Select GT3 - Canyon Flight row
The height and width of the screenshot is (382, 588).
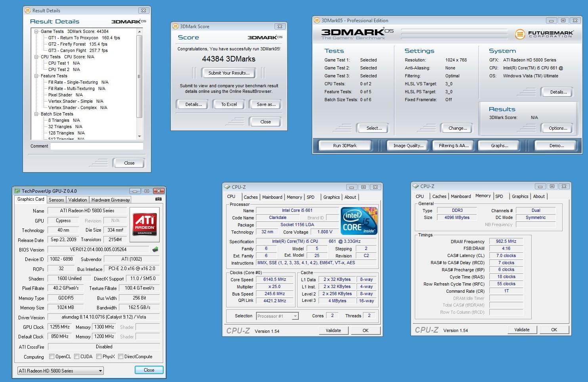pyautogui.click(x=78, y=50)
